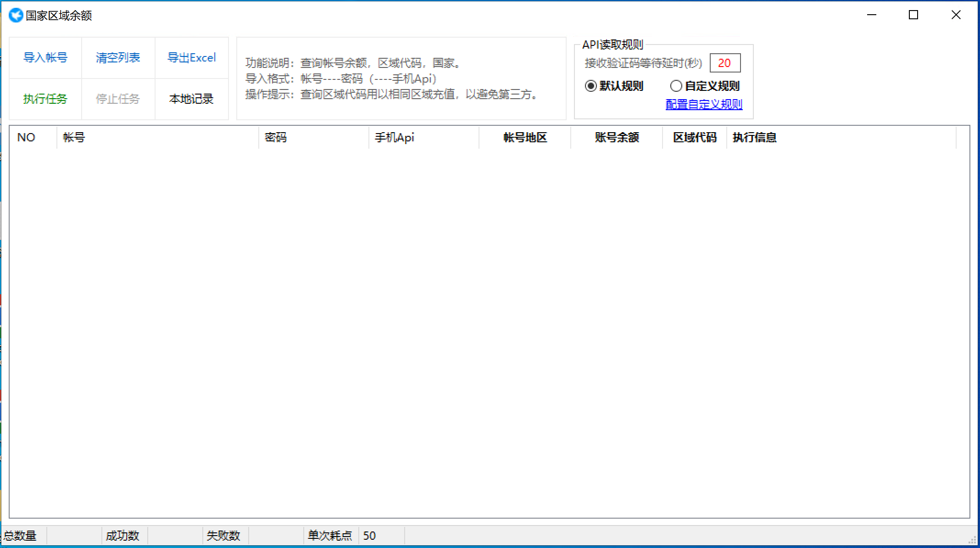The height and width of the screenshot is (548, 980).
Task: Click the 导入帐号 button
Action: tap(45, 58)
